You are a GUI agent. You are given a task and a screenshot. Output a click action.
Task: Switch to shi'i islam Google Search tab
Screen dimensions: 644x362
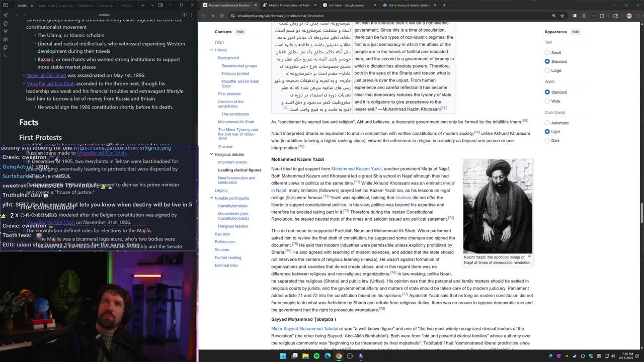point(347,5)
